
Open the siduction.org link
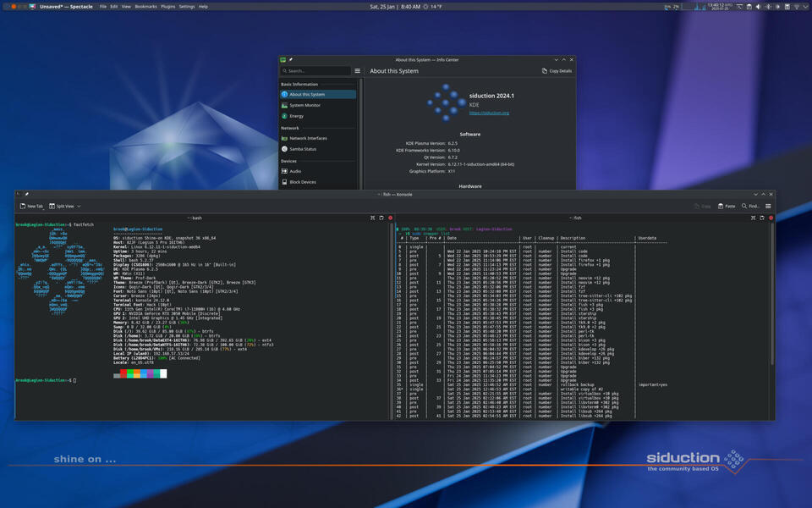pyautogui.click(x=489, y=113)
